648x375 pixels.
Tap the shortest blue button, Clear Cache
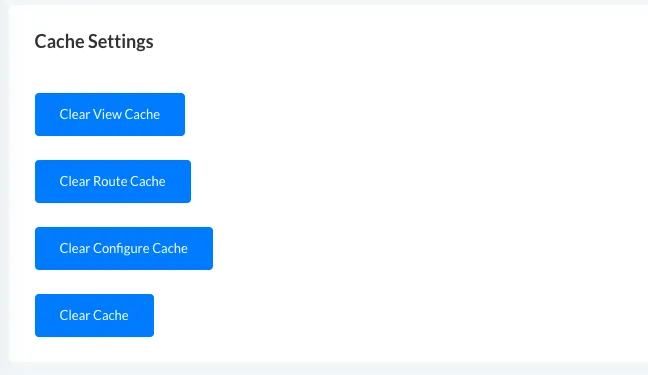(94, 315)
